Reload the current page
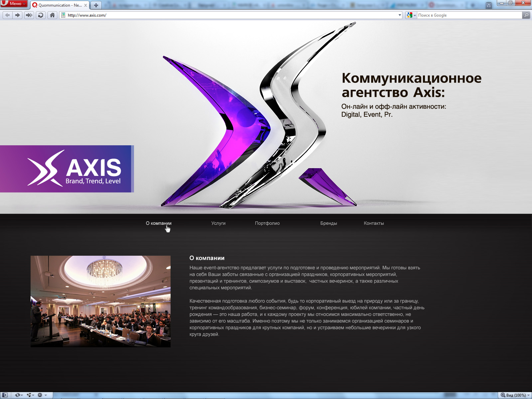The height and width of the screenshot is (399, 532). 41,15
